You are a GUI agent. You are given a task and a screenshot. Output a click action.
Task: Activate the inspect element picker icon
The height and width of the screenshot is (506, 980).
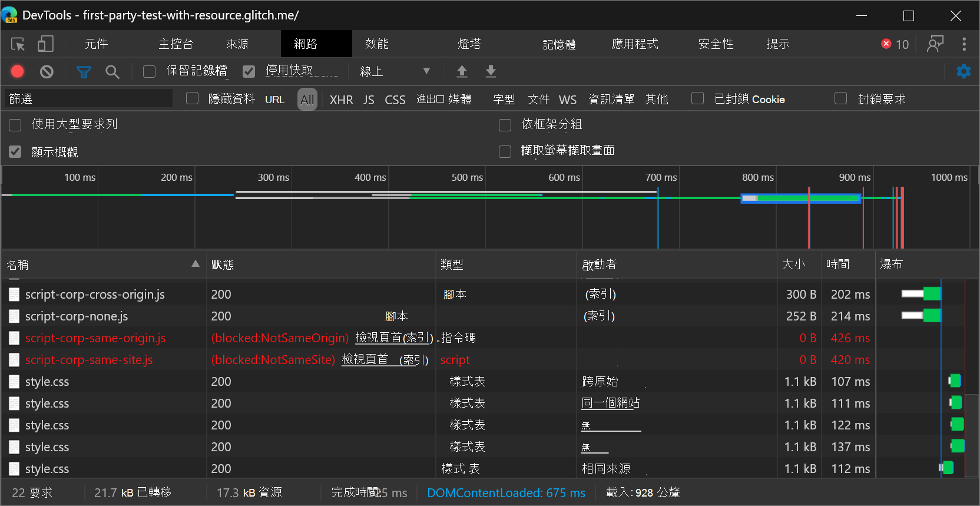[x=18, y=44]
